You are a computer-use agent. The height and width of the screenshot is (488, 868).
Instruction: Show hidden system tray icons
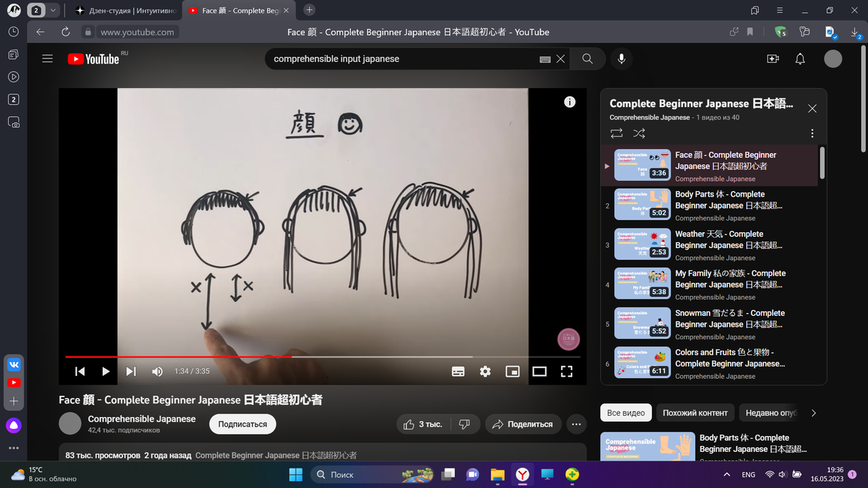click(726, 474)
